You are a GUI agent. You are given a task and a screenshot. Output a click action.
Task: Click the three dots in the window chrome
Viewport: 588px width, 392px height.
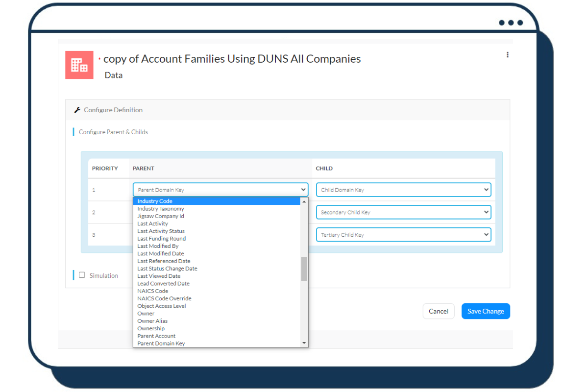pos(510,22)
